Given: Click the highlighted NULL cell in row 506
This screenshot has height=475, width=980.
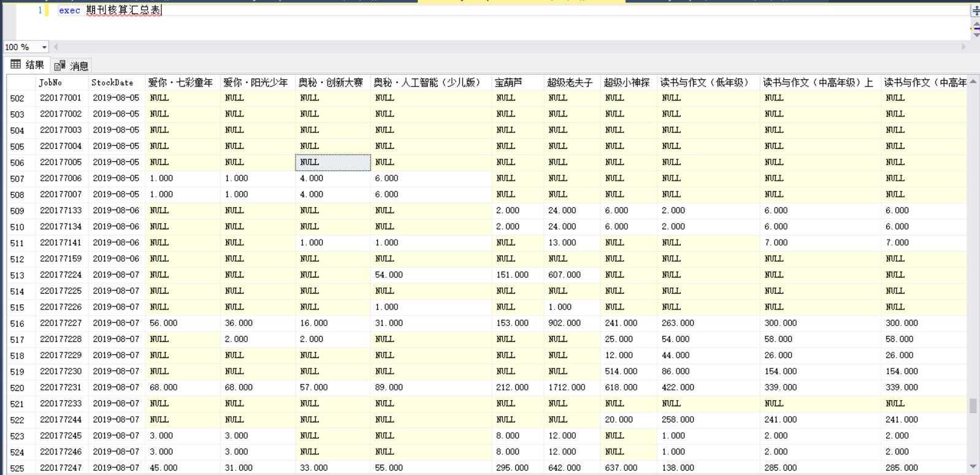Looking at the screenshot, I should 333,162.
